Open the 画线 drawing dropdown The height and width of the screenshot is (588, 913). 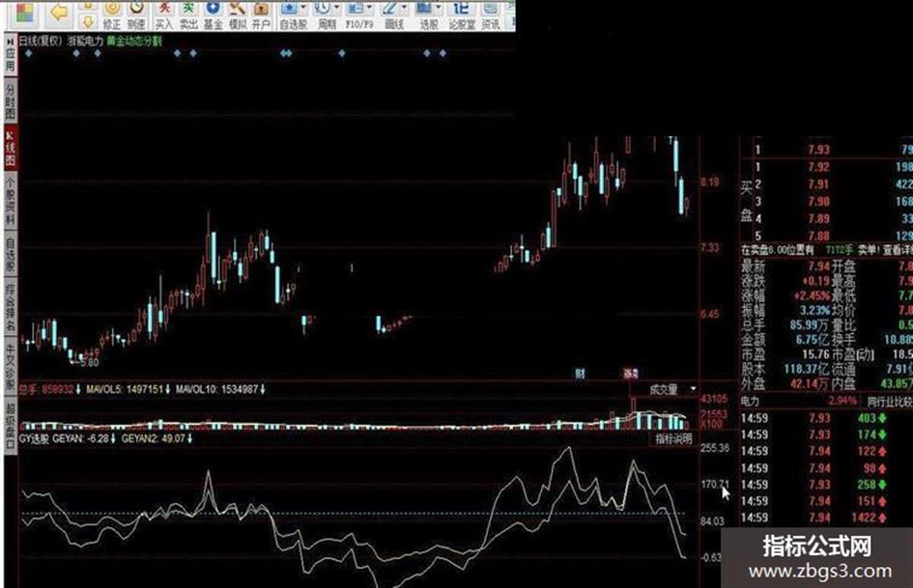click(404, 8)
